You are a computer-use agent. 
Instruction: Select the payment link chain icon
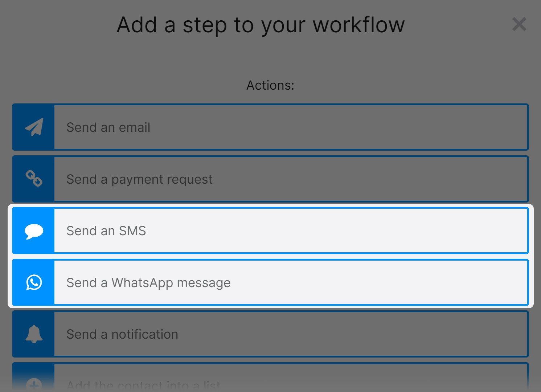point(34,179)
